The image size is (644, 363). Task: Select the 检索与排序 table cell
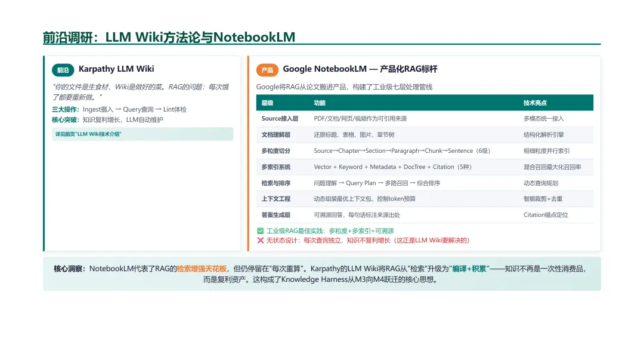click(x=276, y=183)
